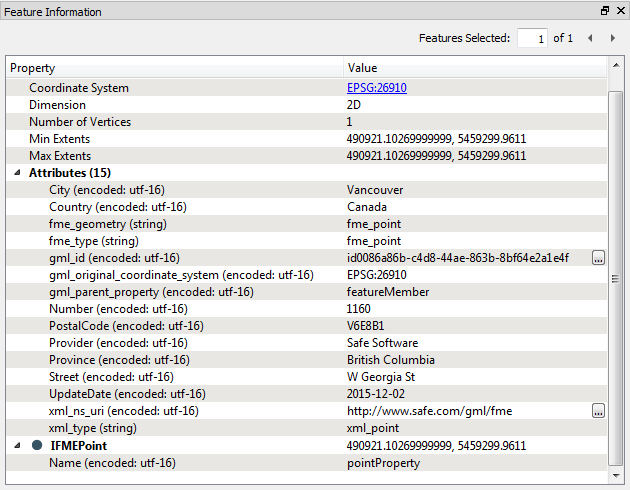Click the scroll up arrow

tap(616, 65)
